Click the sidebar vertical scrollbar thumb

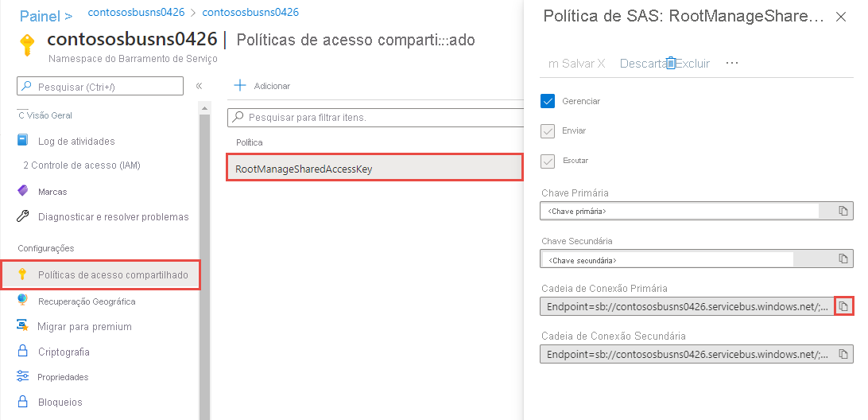point(204,267)
